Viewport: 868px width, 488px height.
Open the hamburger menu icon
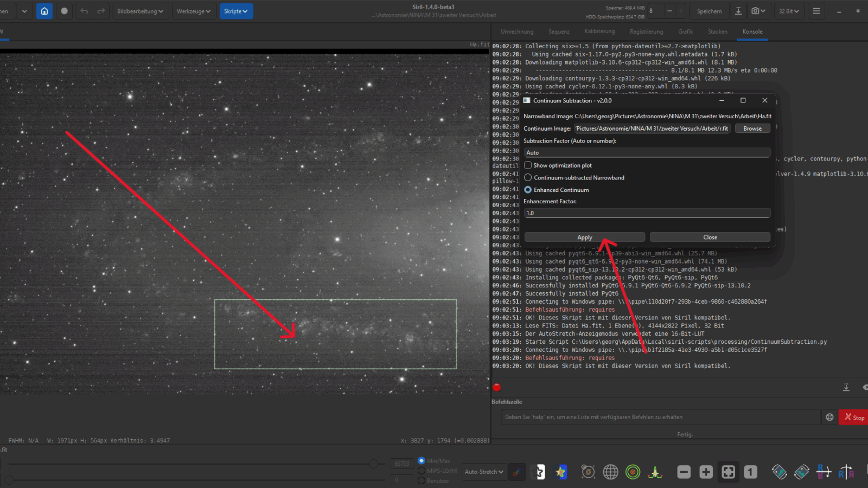[816, 11]
